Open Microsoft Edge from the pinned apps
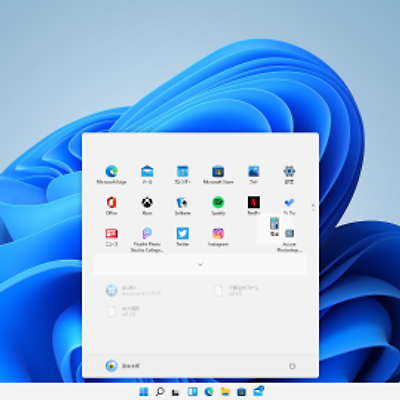 pos(111,174)
